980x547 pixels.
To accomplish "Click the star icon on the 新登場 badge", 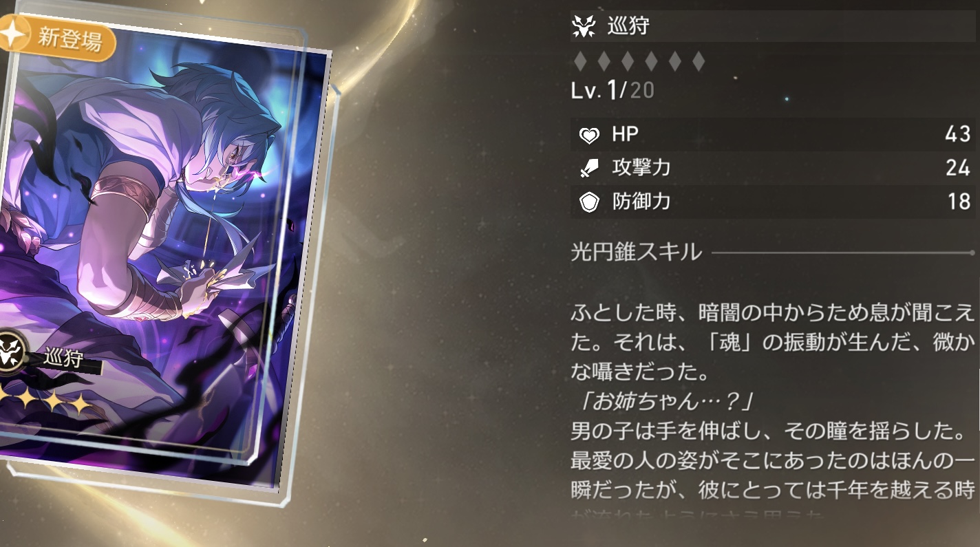I will [12, 32].
